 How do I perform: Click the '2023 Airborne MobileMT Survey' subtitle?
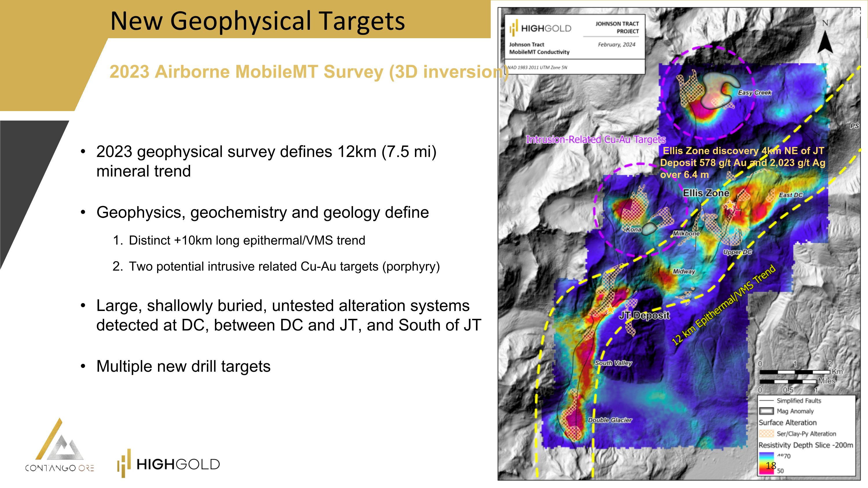309,72
